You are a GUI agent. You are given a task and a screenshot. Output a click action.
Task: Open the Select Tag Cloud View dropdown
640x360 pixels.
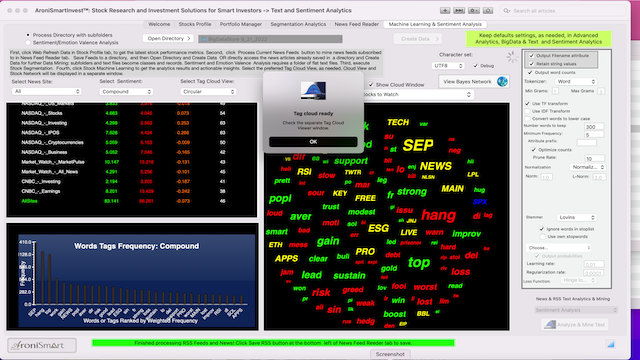(x=208, y=91)
